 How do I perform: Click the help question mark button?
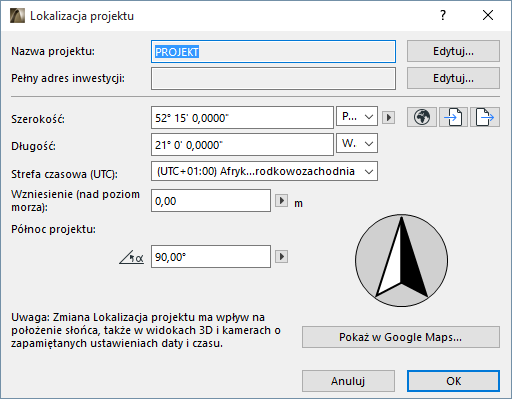(443, 15)
